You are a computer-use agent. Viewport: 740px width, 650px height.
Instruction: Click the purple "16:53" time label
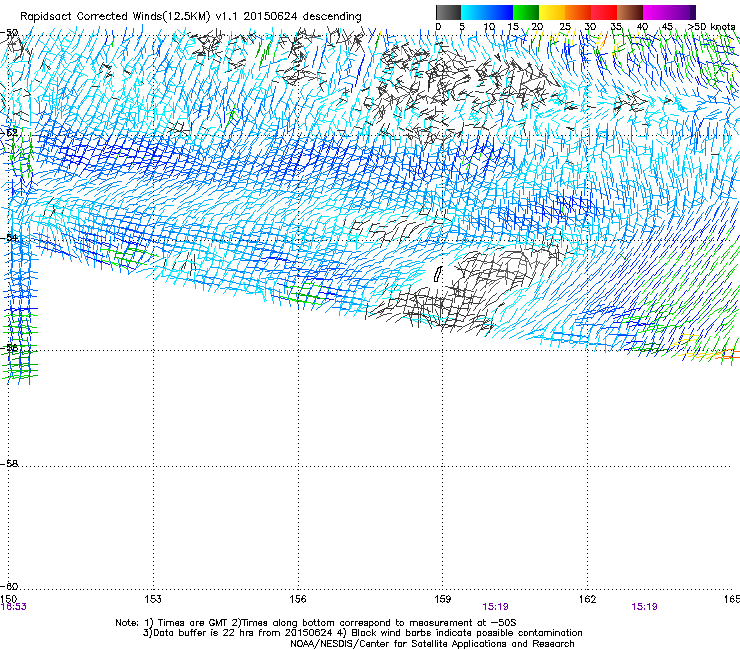[x=14, y=607]
